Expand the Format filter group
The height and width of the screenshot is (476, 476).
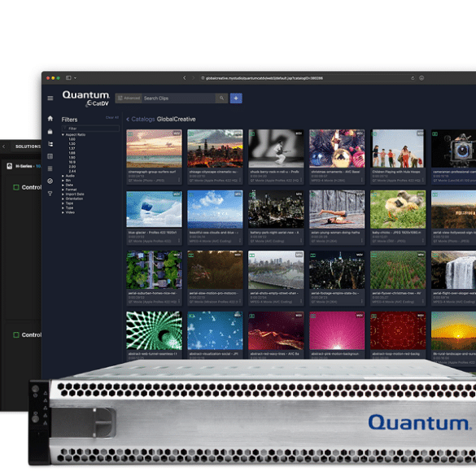pyautogui.click(x=63, y=190)
